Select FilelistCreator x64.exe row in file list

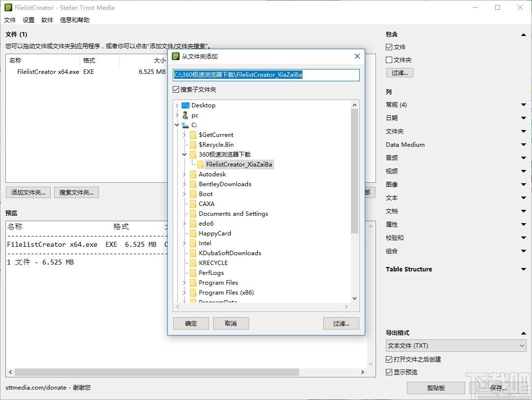tap(87, 71)
